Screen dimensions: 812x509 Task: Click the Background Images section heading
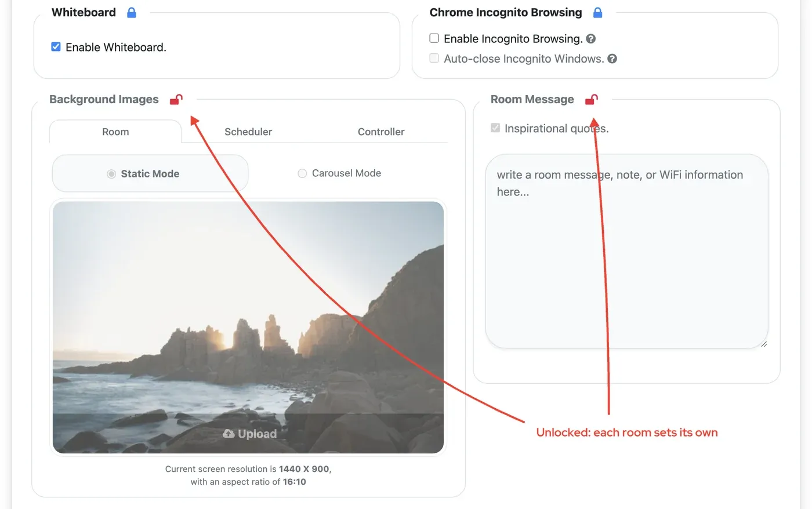coord(104,99)
